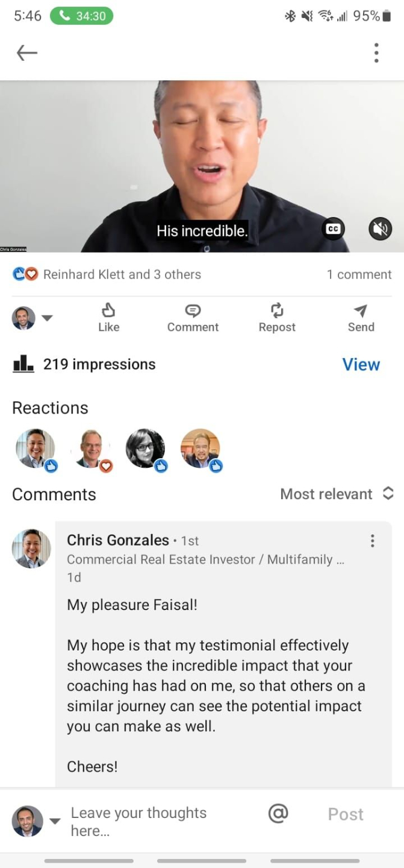Open the three-dot overflow menu at top
Image resolution: width=404 pixels, height=868 pixels.
click(376, 53)
